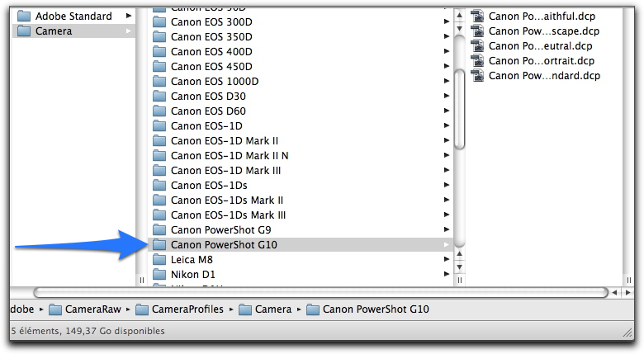Select the Canon EOS-1Ds Mark II folder icon
644x354 pixels.
coord(159,200)
